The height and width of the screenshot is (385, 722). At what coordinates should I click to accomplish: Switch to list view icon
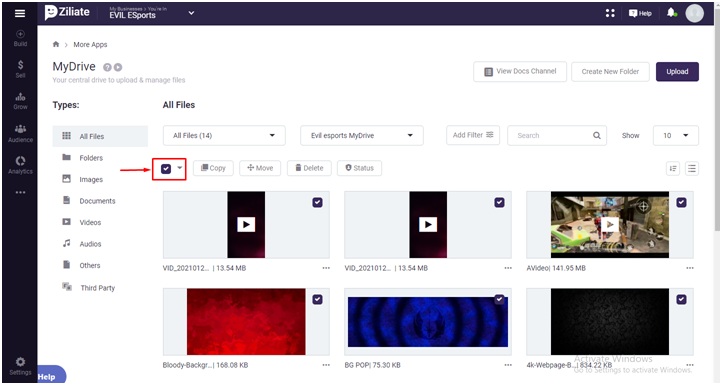[x=692, y=169]
